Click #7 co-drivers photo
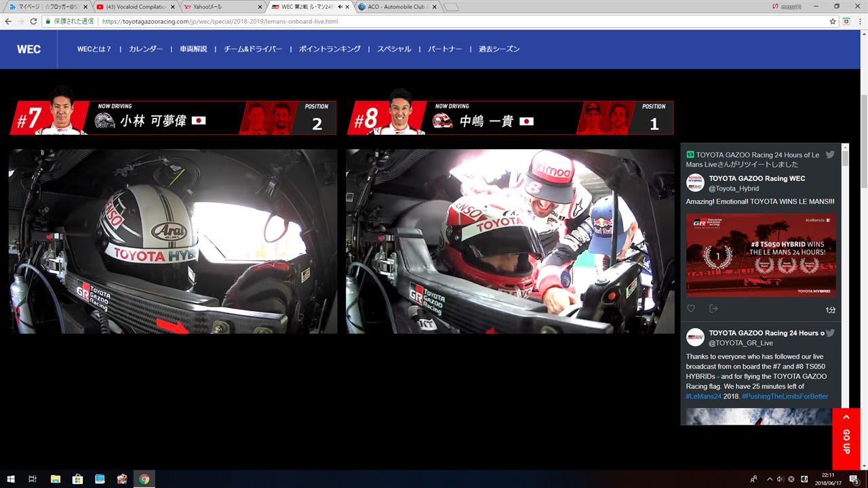The width and height of the screenshot is (868, 488). click(x=269, y=119)
